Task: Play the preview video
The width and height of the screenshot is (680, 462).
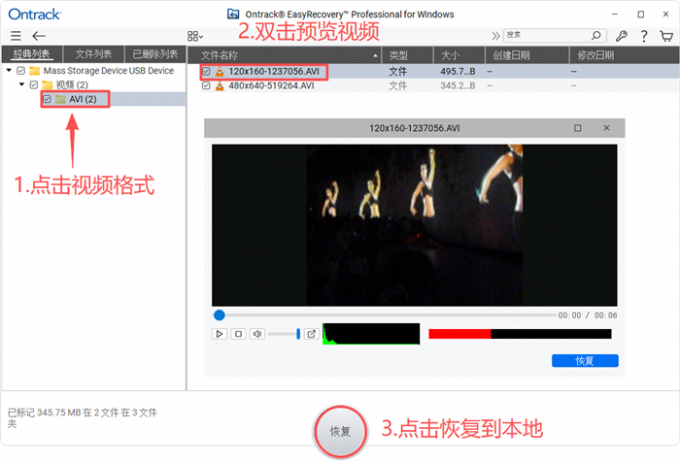Action: pos(219,334)
